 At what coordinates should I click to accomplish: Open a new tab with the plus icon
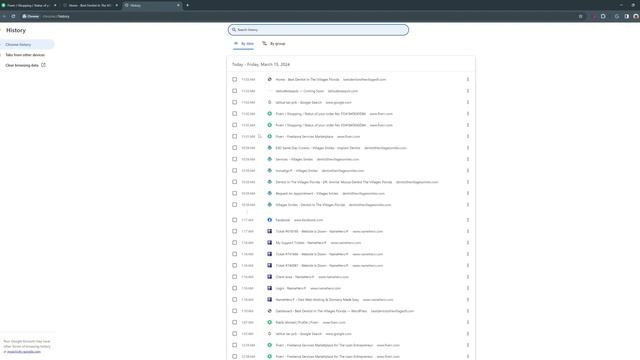point(187,5)
